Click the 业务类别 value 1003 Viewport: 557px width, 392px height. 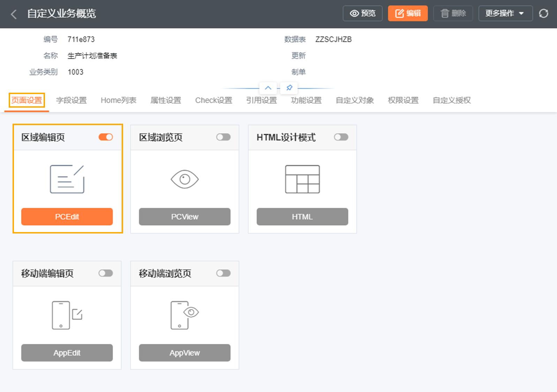coord(76,72)
